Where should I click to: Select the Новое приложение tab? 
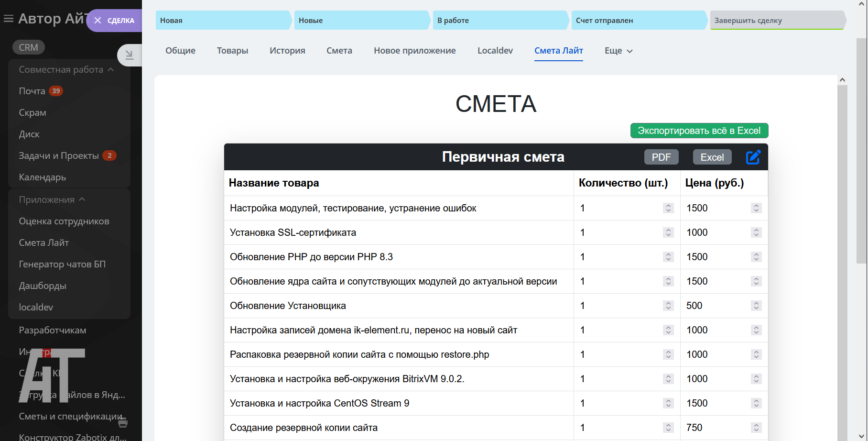(415, 51)
